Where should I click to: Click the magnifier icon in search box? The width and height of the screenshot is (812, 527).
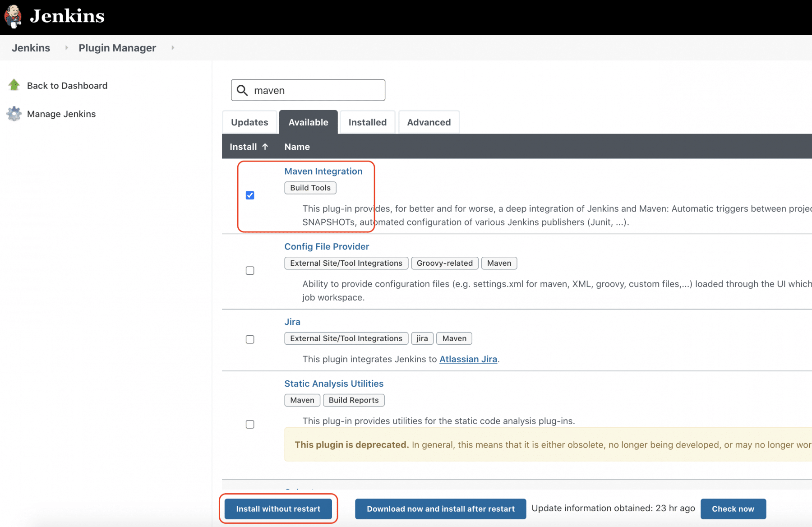pyautogui.click(x=242, y=90)
